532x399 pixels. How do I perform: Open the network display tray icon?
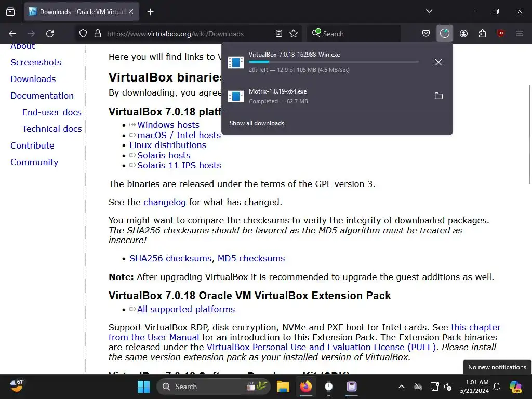[434, 387]
